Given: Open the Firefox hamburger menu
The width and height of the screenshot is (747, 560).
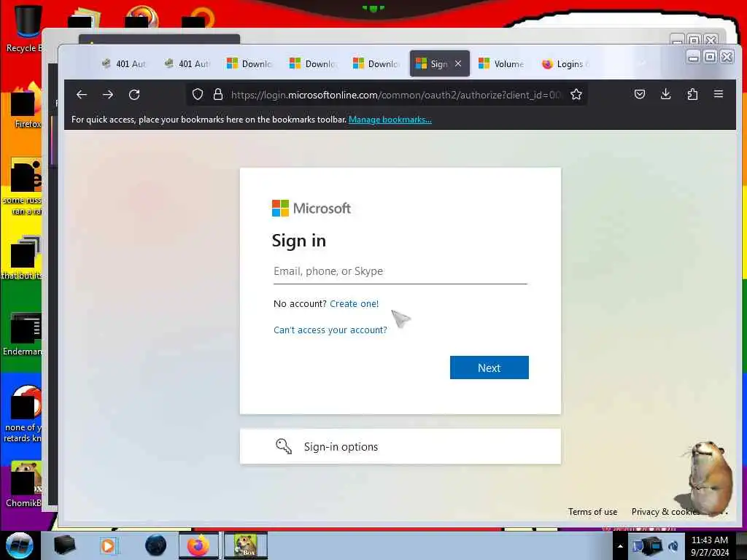Looking at the screenshot, I should [719, 94].
